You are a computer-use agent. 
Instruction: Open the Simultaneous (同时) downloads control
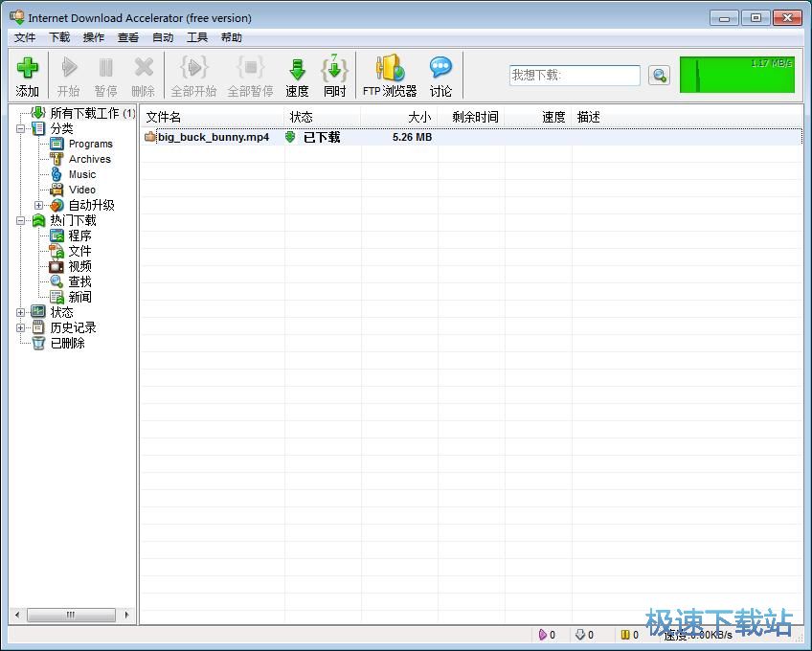coord(334,76)
